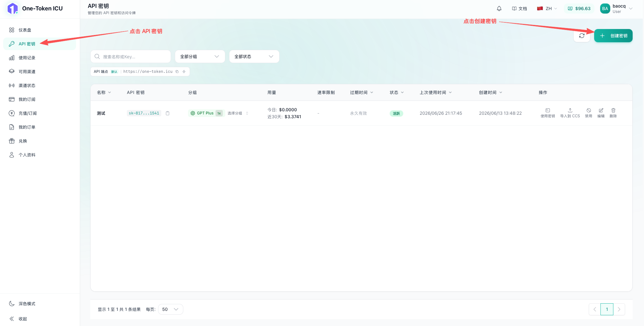Open the 选择分组 selector for 测试
The image size is (644, 326).
[x=238, y=113]
